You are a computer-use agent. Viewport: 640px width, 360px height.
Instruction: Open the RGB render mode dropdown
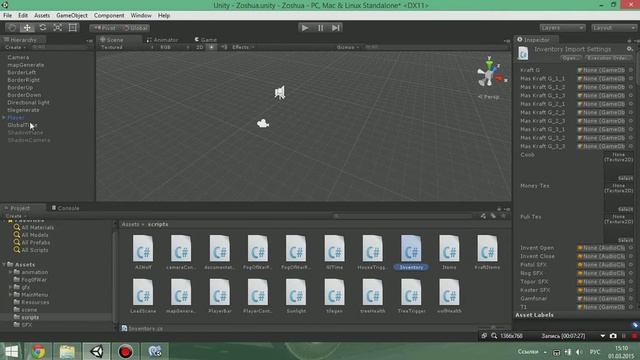[174, 47]
